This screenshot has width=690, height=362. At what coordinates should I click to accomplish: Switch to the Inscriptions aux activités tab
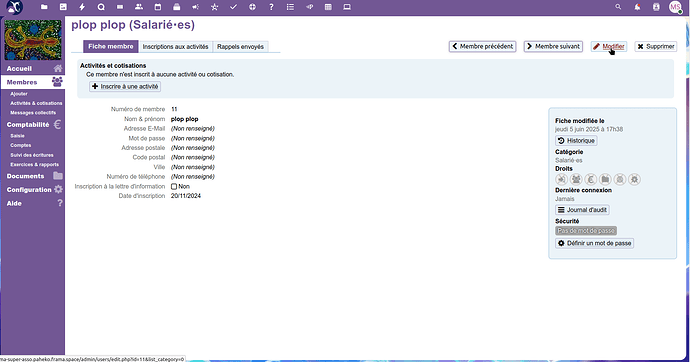point(175,47)
